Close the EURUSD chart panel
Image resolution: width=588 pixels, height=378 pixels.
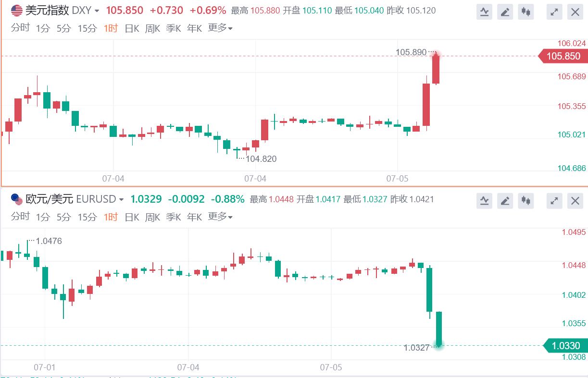575,200
